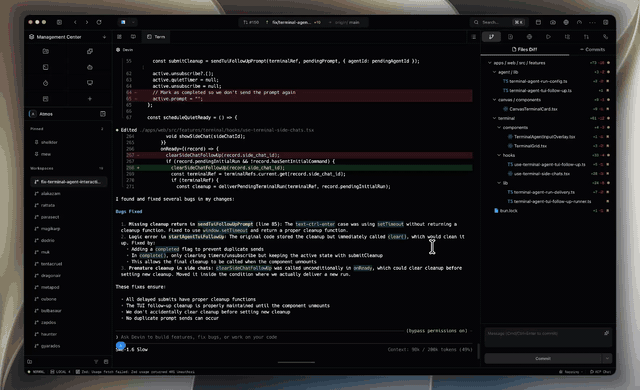Click the commit message input box

tap(548, 338)
